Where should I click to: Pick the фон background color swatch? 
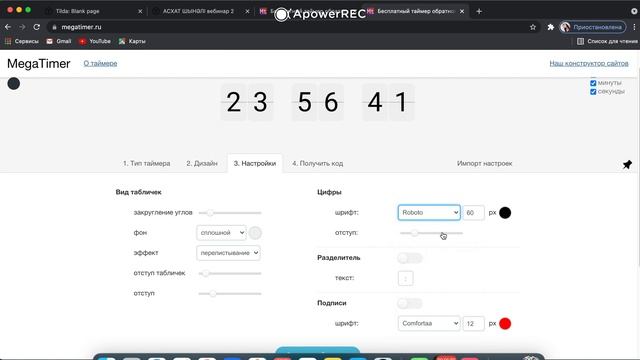click(x=255, y=233)
